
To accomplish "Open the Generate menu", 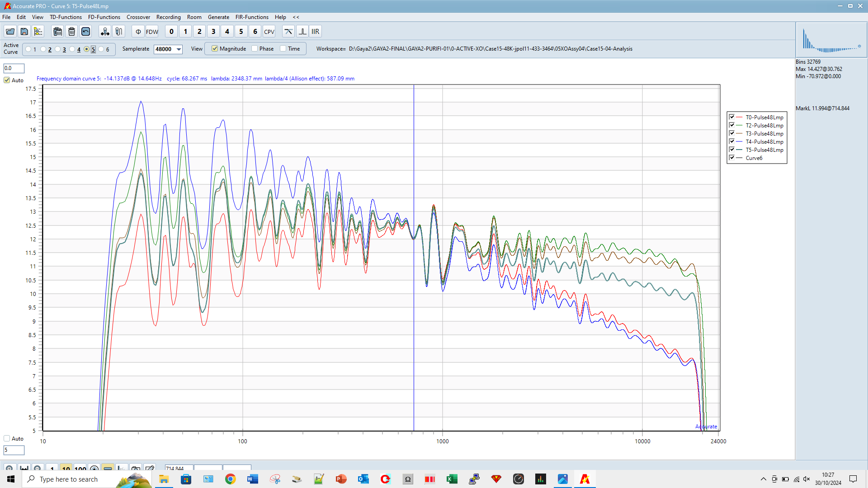I will [218, 17].
